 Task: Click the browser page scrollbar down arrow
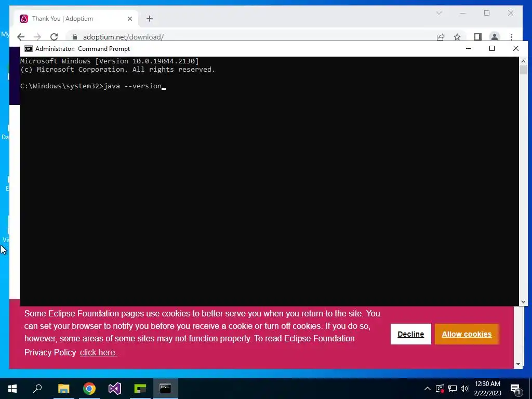(x=518, y=364)
